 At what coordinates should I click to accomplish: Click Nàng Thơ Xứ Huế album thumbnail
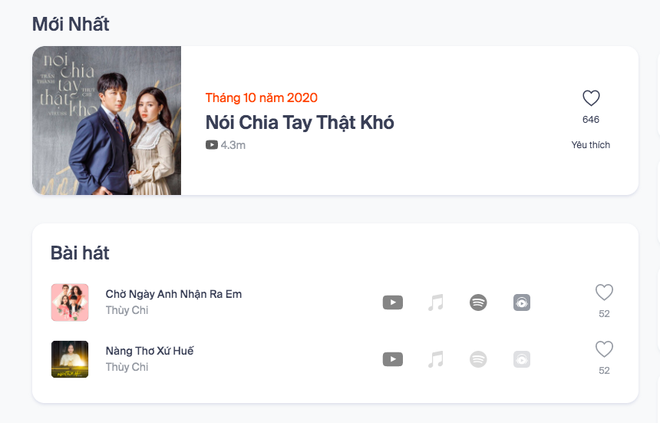(x=70, y=359)
